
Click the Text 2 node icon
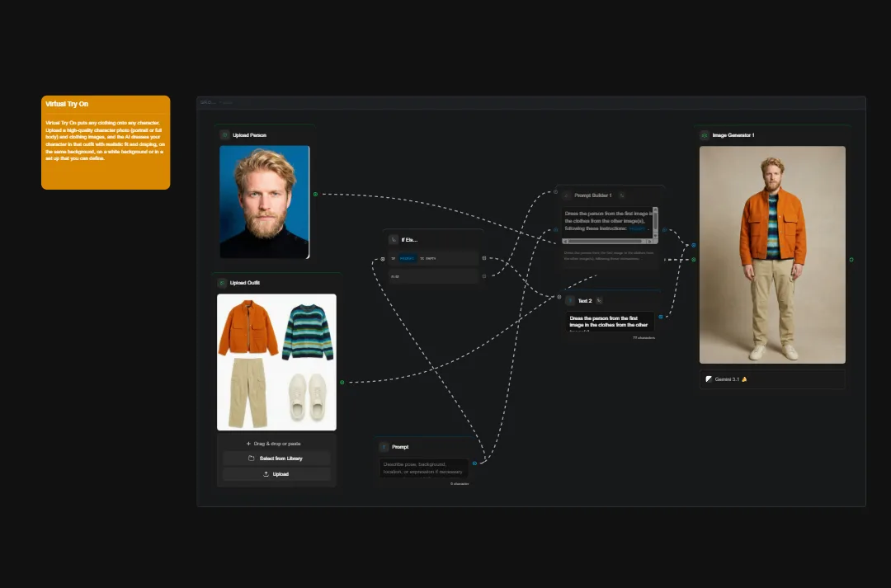point(569,300)
